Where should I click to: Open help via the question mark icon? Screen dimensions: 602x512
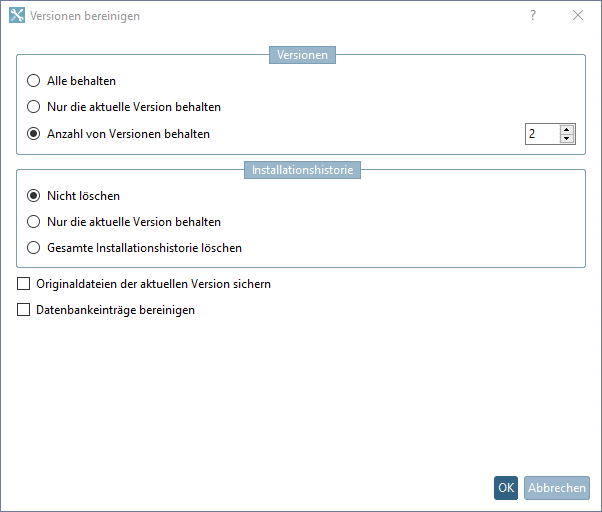[533, 15]
